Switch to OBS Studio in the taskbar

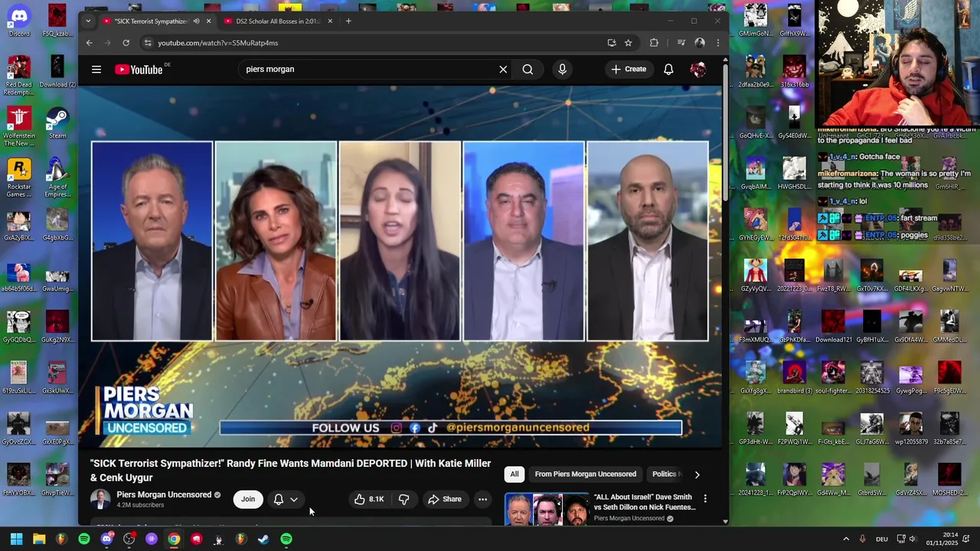pyautogui.click(x=129, y=539)
